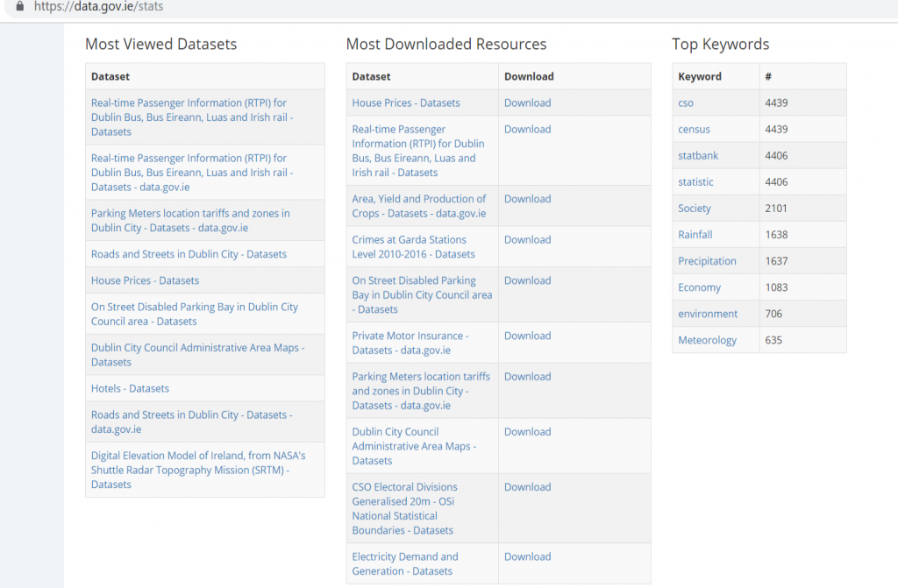
Task: Open Dublin City Council Administrative Area Maps in Most Viewed
Action: click(197, 355)
